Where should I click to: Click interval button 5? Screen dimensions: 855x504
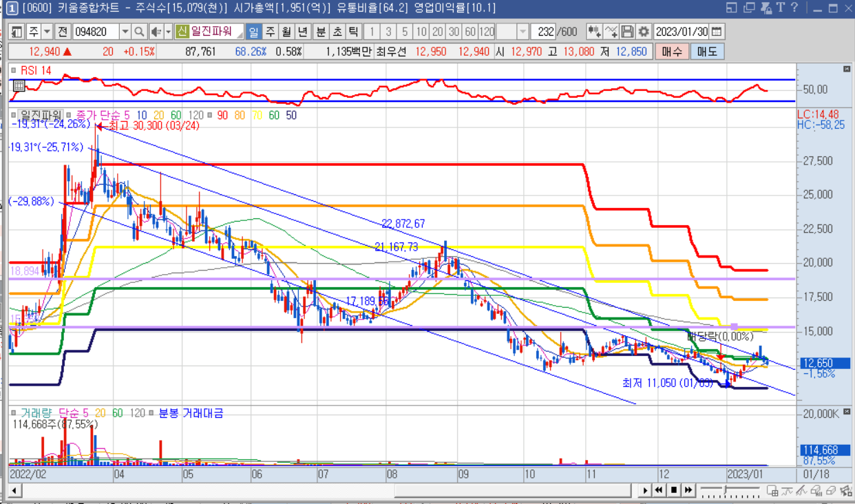click(404, 32)
